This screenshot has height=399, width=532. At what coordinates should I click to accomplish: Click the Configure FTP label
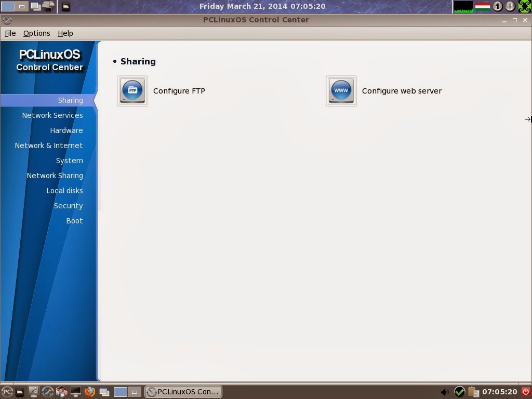(x=179, y=91)
